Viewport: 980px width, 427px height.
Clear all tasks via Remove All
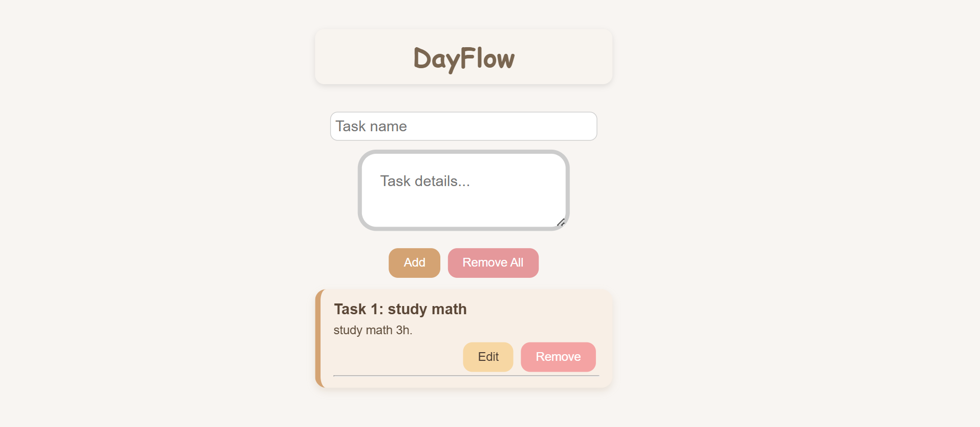tap(493, 262)
